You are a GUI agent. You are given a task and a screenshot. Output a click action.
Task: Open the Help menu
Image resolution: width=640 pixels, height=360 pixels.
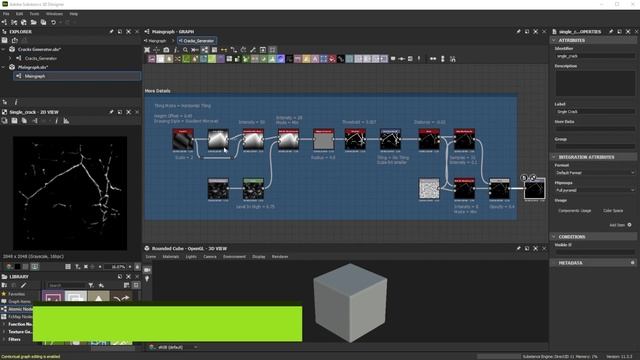pos(73,14)
